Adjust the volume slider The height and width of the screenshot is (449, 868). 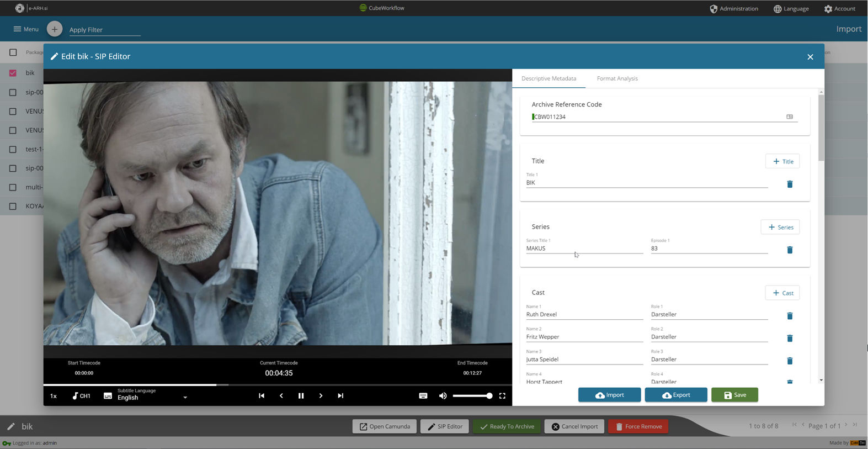(472, 395)
